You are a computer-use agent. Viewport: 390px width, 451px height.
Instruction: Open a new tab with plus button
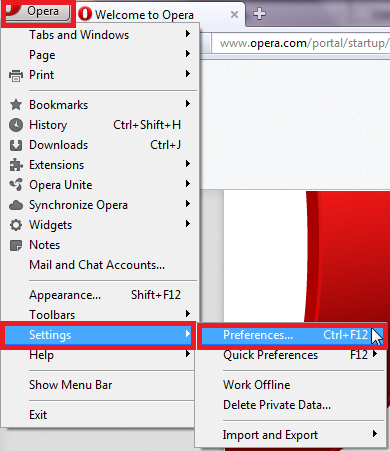[x=259, y=14]
